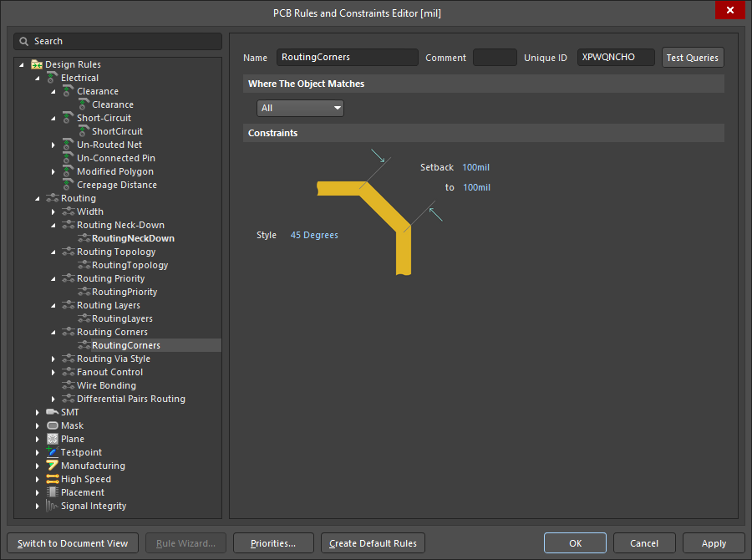Click the High Speed category icon
752x560 pixels.
(x=53, y=479)
